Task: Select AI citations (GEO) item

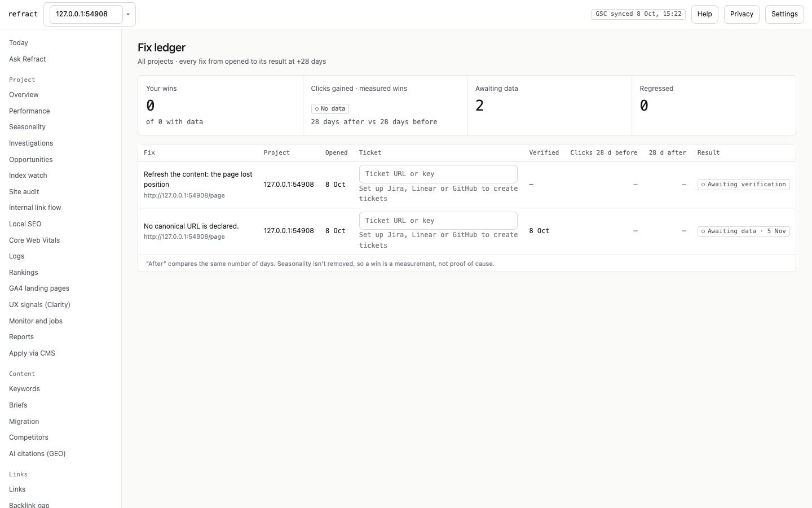Action: tap(37, 454)
